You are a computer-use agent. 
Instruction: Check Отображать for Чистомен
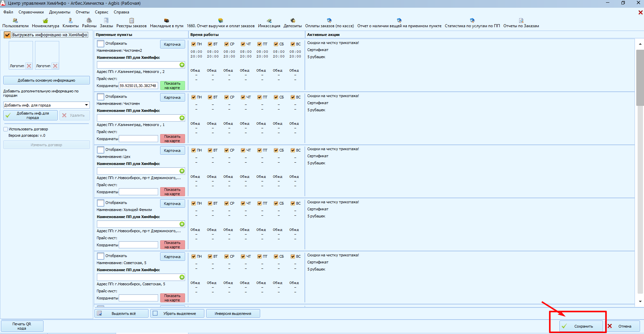pos(101,97)
